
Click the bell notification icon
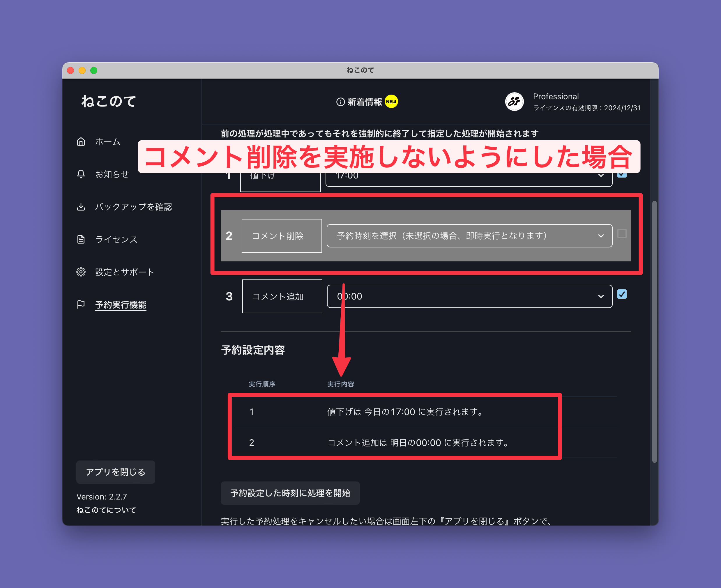(81, 174)
